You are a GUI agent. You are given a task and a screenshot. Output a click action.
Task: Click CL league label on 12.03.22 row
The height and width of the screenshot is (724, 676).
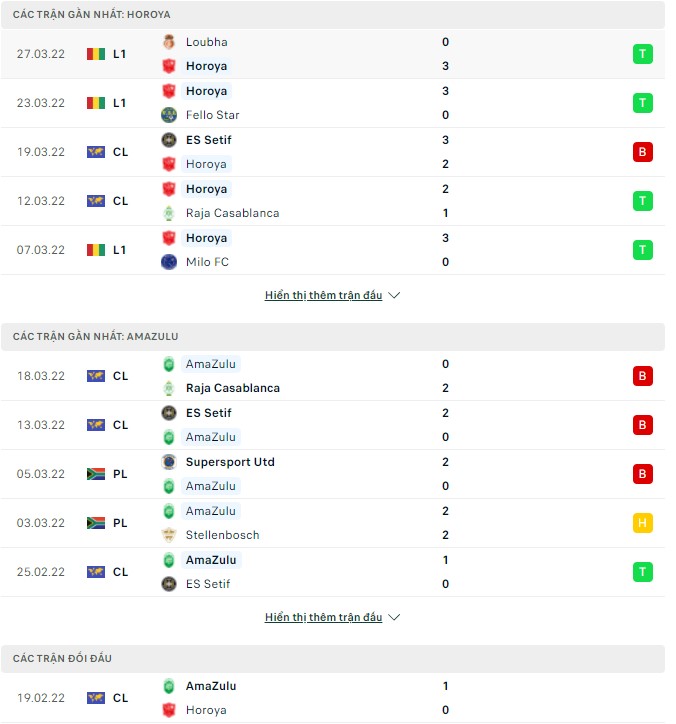tap(120, 201)
